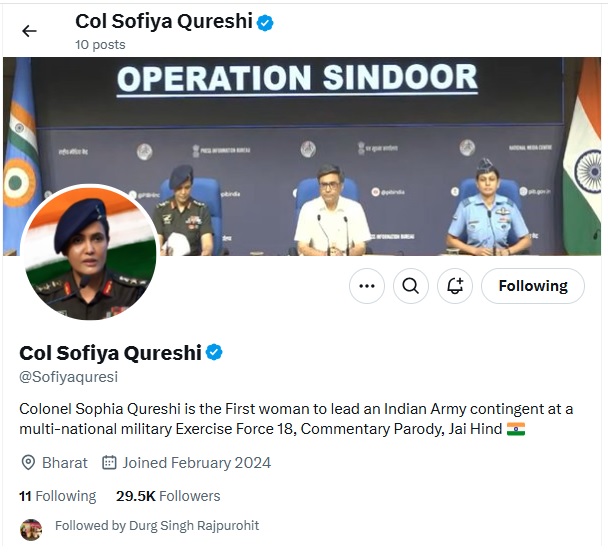Click the Bharat location pin icon
Image resolution: width=612 pixels, height=556 pixels.
28,465
